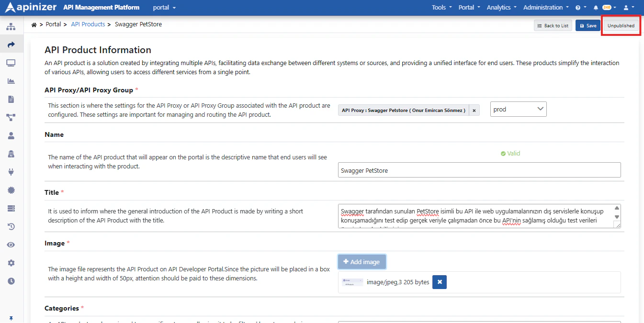Click Portal in the breadcrumb

click(x=53, y=24)
